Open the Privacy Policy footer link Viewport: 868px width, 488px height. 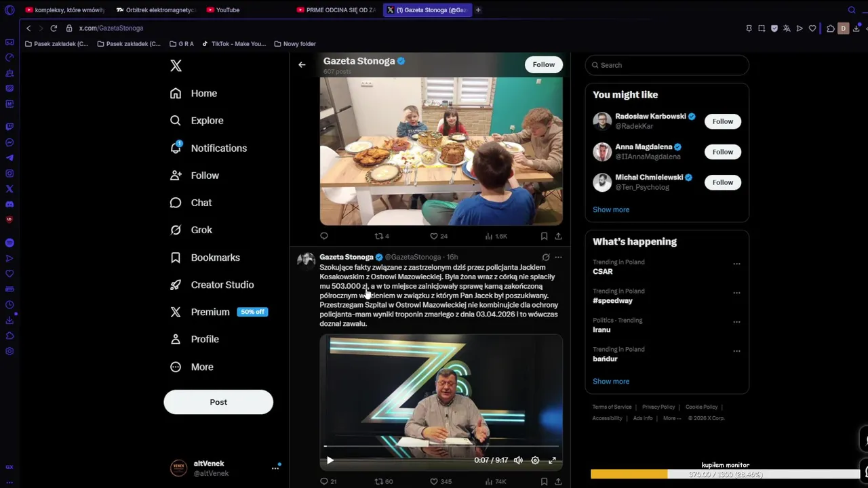click(x=658, y=407)
